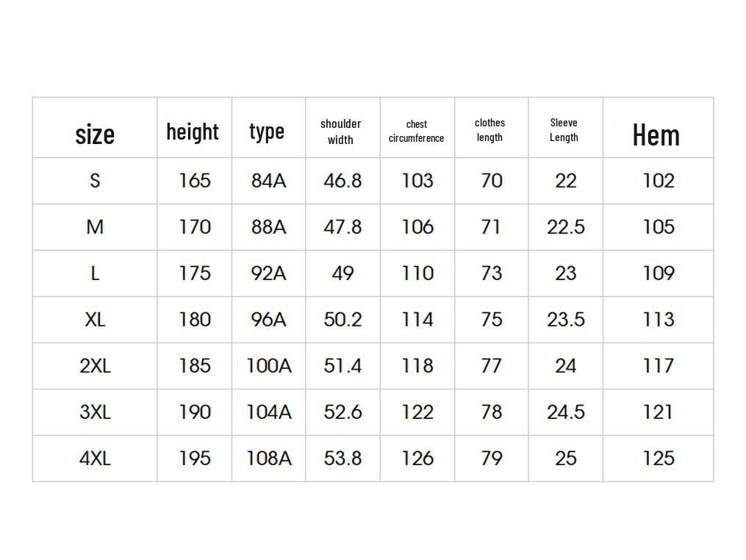Click the XL size row label
The image size is (746, 560).
(95, 320)
